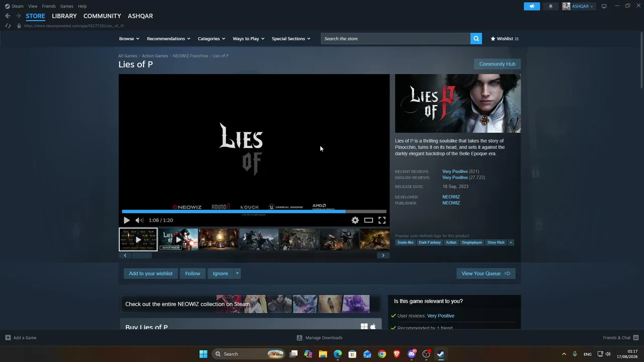Open recent reviews Very Positive link
The height and width of the screenshot is (362, 644).
click(x=455, y=171)
